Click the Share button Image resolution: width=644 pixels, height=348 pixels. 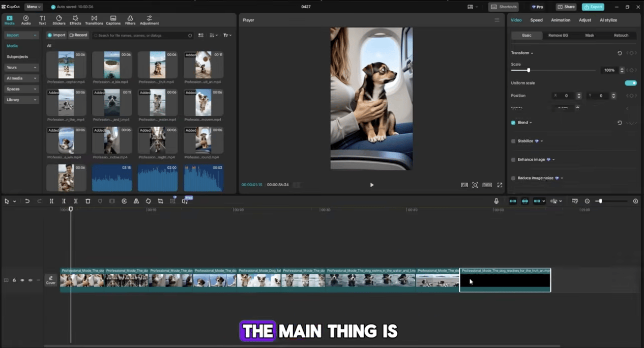click(x=566, y=7)
